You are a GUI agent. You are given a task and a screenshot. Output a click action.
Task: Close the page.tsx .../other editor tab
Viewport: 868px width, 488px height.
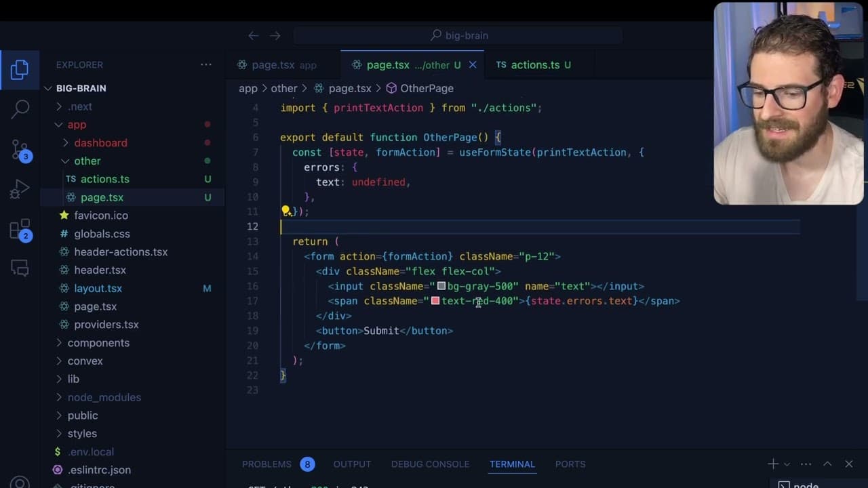(473, 65)
